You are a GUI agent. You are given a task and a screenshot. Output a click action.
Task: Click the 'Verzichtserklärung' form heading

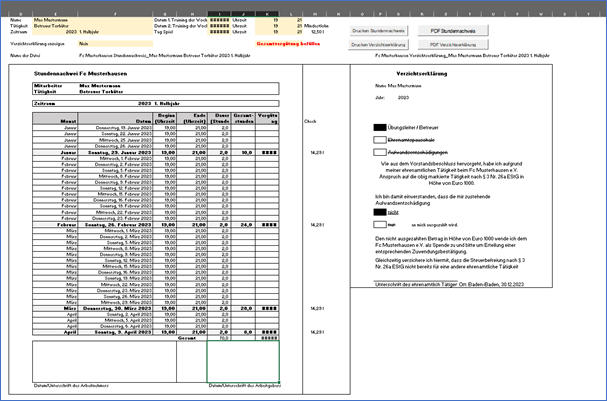422,74
